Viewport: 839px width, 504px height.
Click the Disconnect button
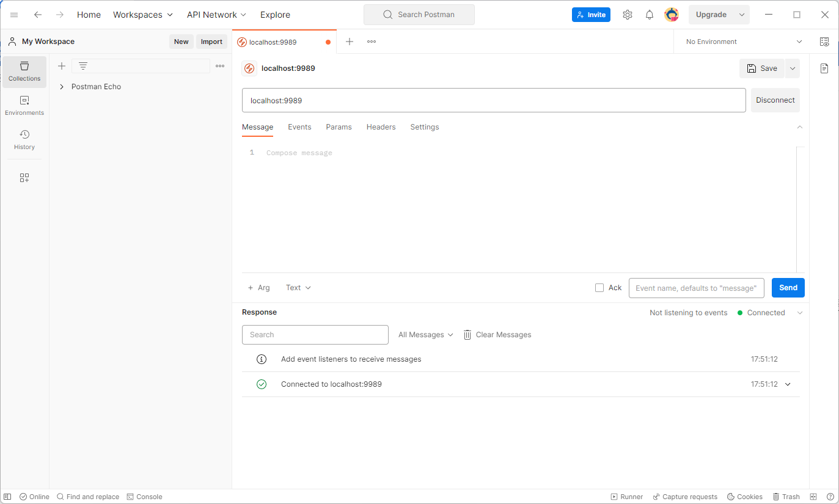pyautogui.click(x=775, y=100)
